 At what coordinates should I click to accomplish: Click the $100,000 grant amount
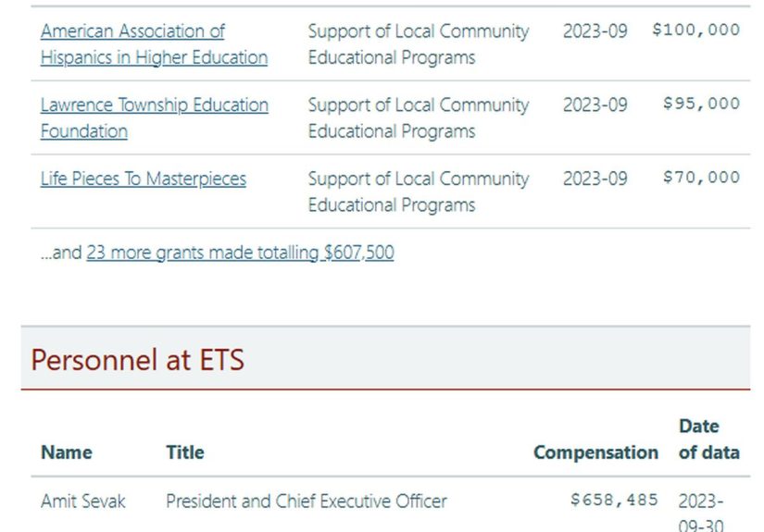click(x=695, y=31)
